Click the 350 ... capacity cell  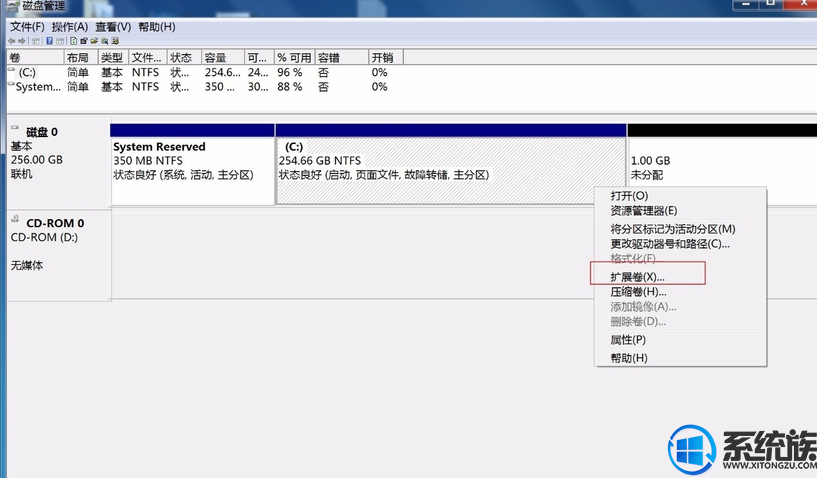point(220,87)
